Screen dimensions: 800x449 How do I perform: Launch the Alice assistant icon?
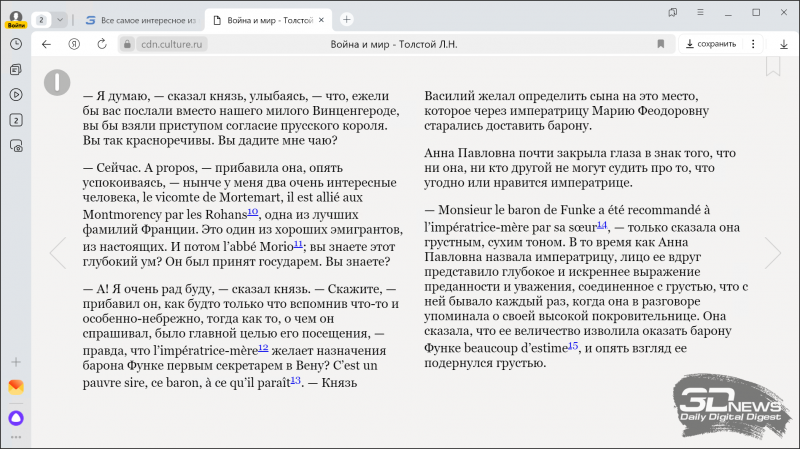tap(16, 418)
